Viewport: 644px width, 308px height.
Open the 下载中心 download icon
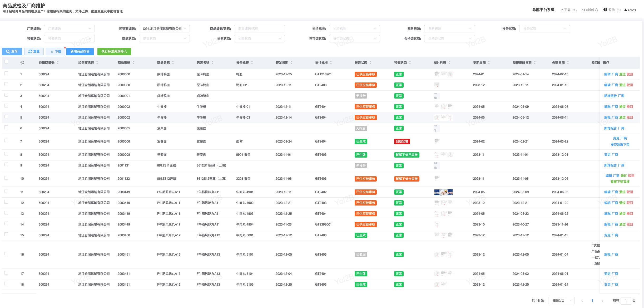click(562, 10)
